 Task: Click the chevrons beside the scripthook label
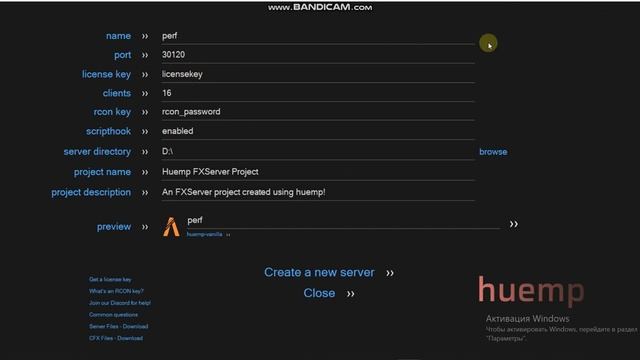(x=145, y=132)
